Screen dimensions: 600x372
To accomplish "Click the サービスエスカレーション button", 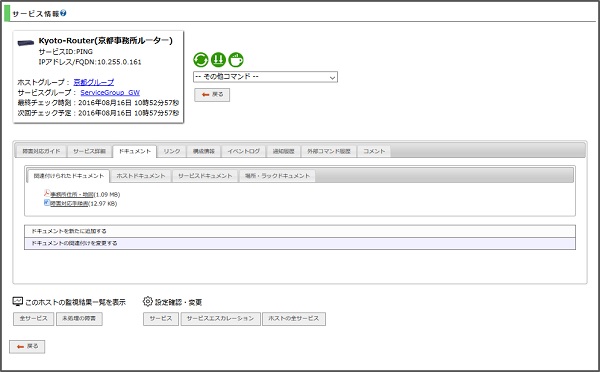I will click(220, 319).
